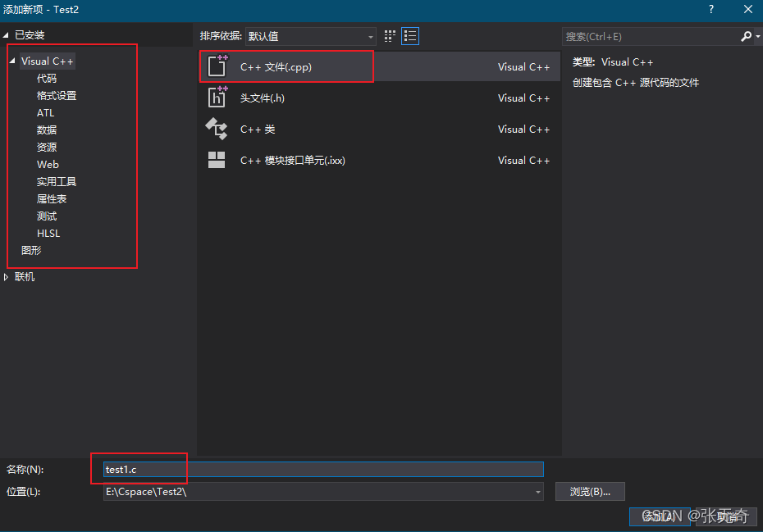Switch to medium icons list view
The width and height of the screenshot is (763, 532).
click(410, 36)
